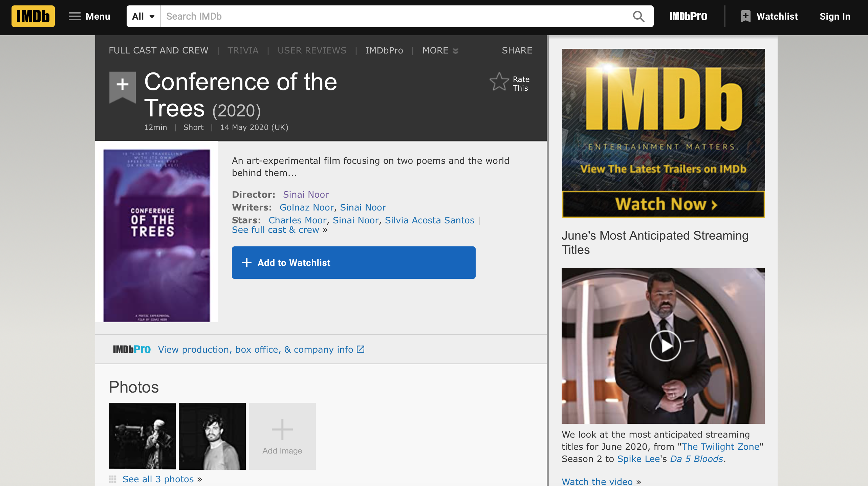Toggle the watchlist ribbon beside the title
The width and height of the screenshot is (868, 486).
click(x=122, y=85)
